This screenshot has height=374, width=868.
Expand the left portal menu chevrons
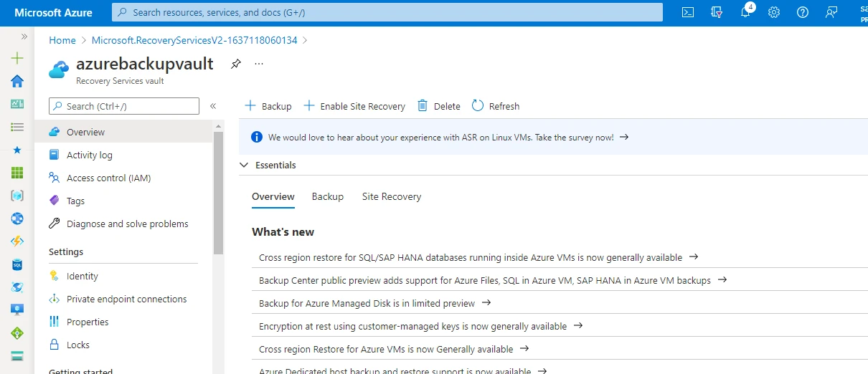coord(24,36)
